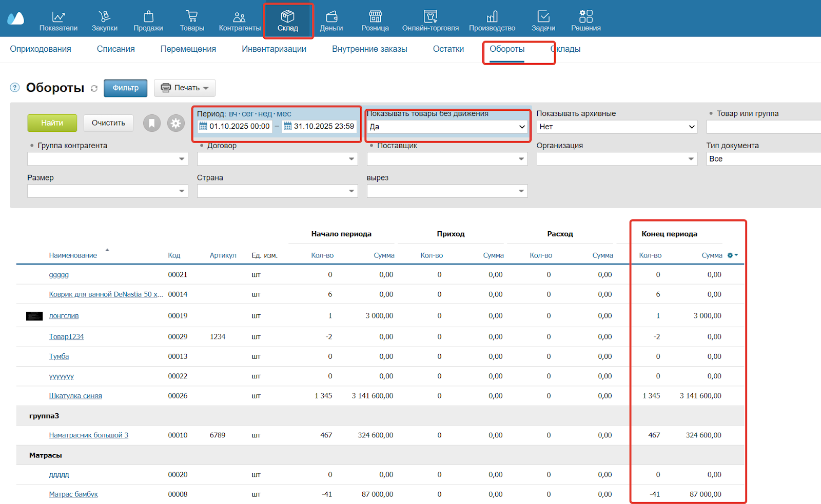
Task: Open filter settings gear icon
Action: click(176, 123)
